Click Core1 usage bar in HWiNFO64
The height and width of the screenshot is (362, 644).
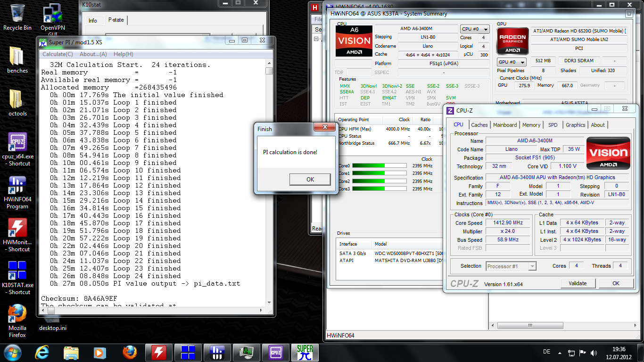(379, 173)
